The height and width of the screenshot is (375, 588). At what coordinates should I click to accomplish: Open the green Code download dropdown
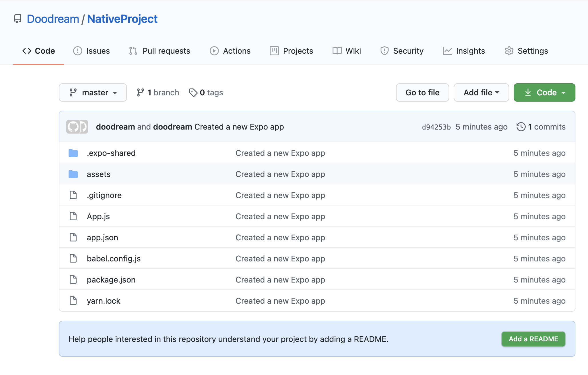(x=544, y=92)
